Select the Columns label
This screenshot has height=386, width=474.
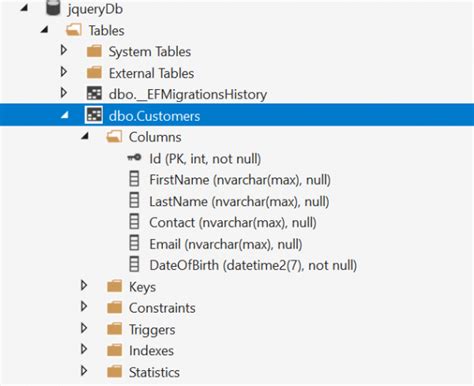[x=155, y=137]
